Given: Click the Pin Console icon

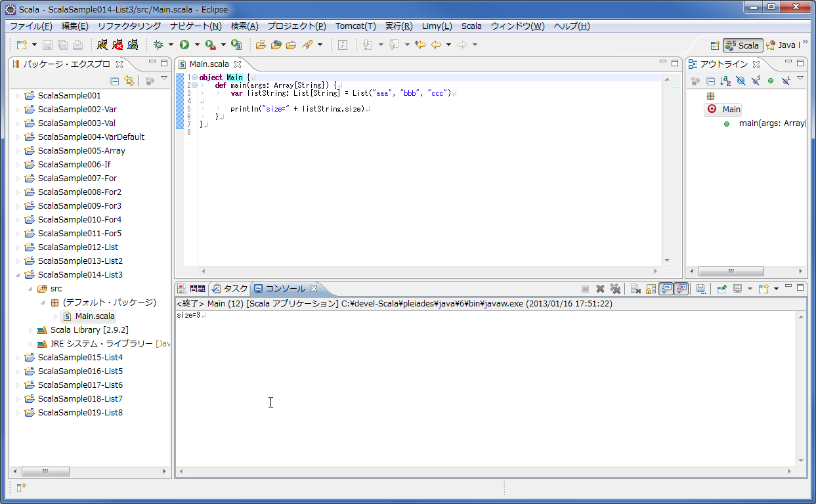Looking at the screenshot, I should click(721, 289).
